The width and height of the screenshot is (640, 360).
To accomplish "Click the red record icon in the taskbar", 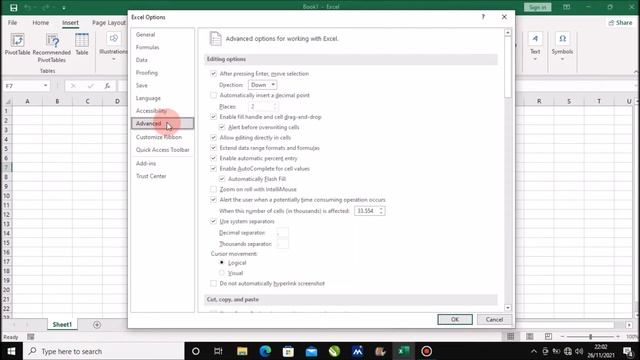I will (x=427, y=351).
